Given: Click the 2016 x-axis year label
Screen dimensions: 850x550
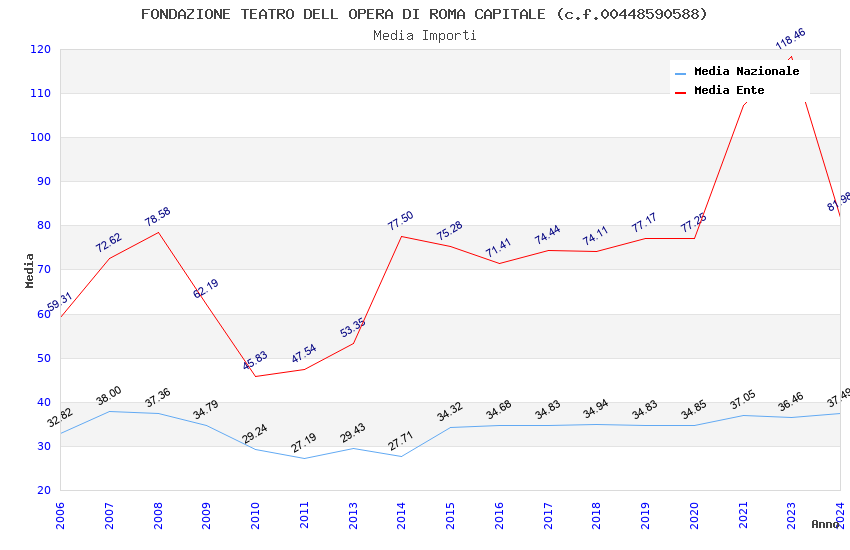Looking at the screenshot, I should pyautogui.click(x=499, y=515).
